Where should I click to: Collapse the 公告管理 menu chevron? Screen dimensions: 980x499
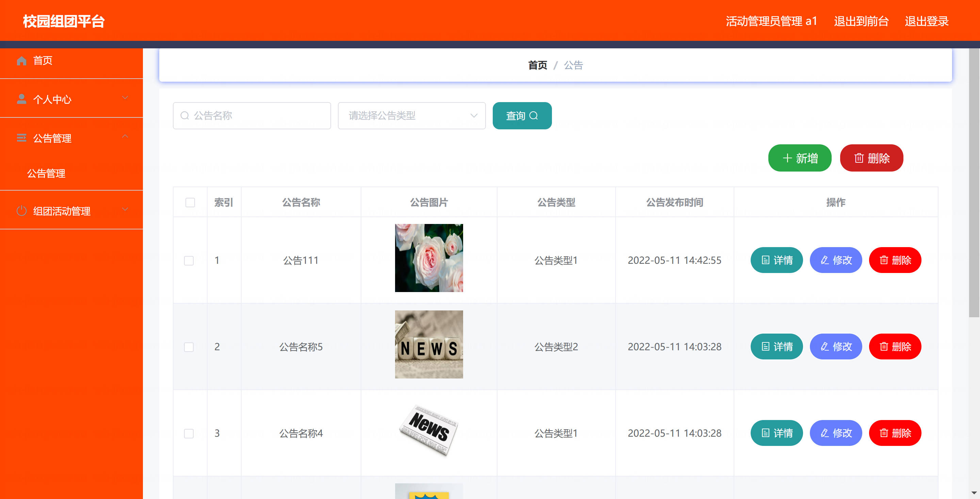point(125,136)
